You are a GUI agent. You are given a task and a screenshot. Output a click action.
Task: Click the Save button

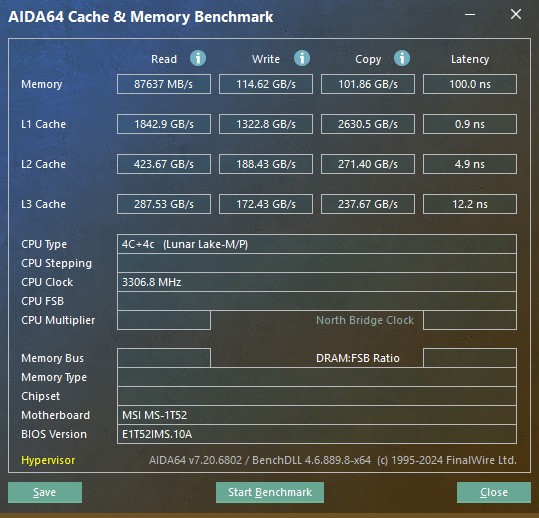[45, 492]
